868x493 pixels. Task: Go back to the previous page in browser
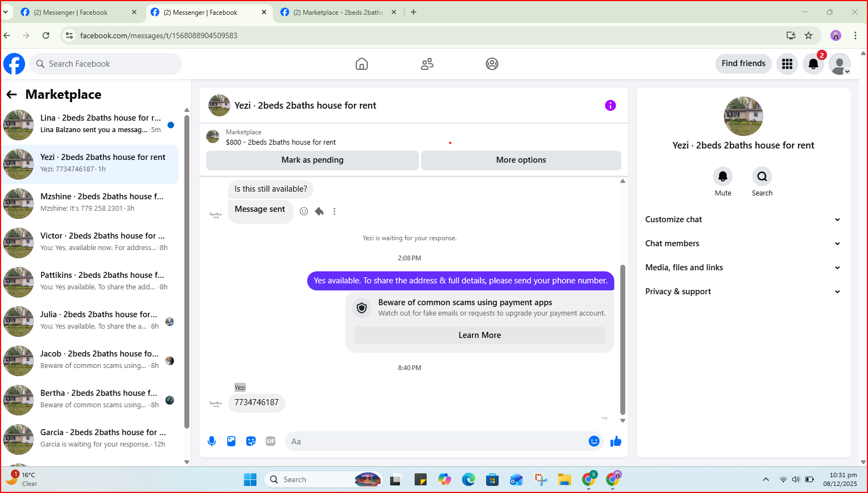(7, 35)
